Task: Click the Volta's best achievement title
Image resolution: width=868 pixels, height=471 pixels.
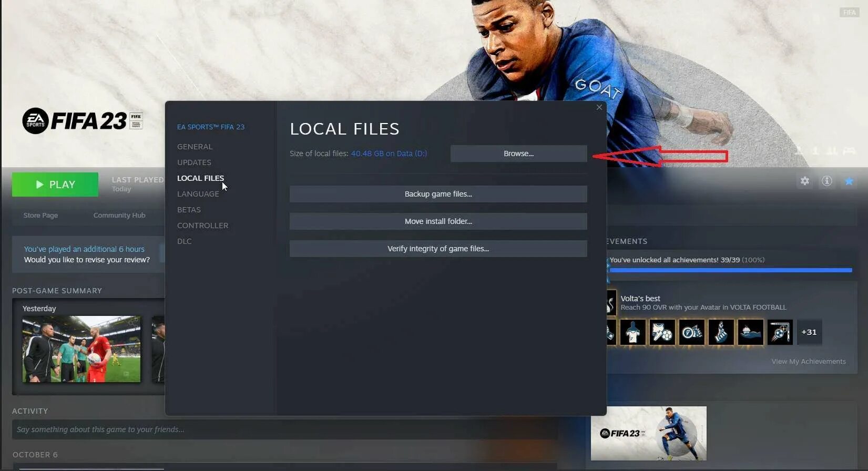Action: [x=640, y=298]
